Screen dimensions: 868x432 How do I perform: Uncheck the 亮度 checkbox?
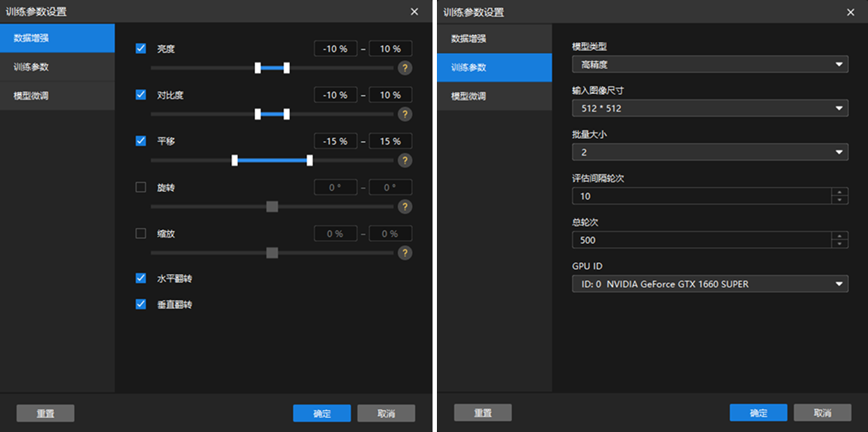(140, 49)
